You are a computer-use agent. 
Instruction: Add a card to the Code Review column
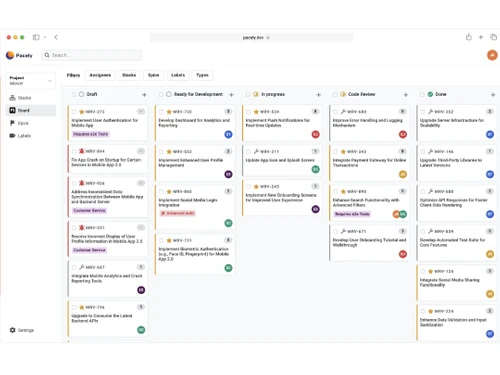tap(406, 95)
